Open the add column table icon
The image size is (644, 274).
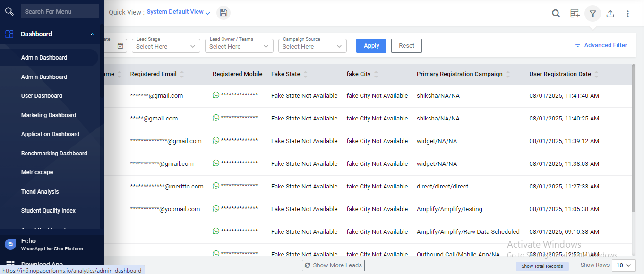[575, 14]
